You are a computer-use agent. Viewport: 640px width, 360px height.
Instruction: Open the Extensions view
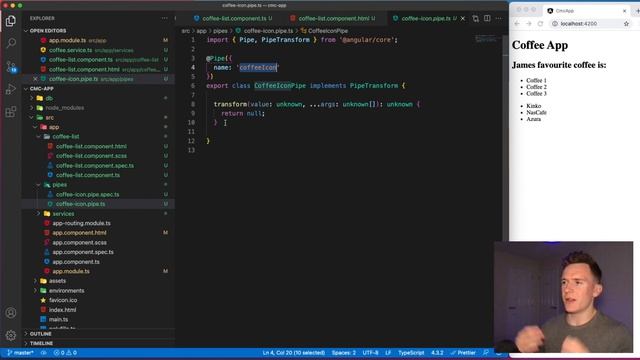point(11,111)
